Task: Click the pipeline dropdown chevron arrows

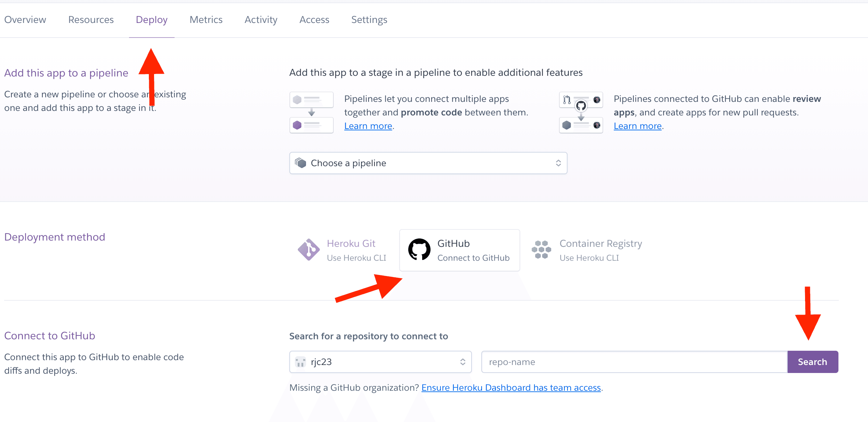Action: click(x=558, y=163)
